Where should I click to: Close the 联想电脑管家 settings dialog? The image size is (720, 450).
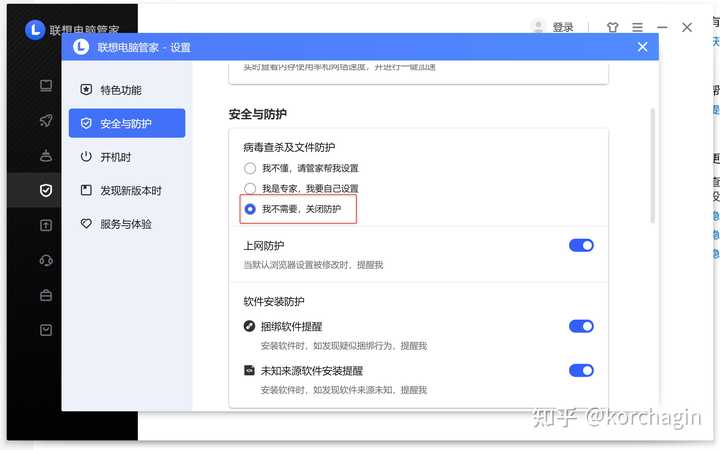tap(642, 47)
